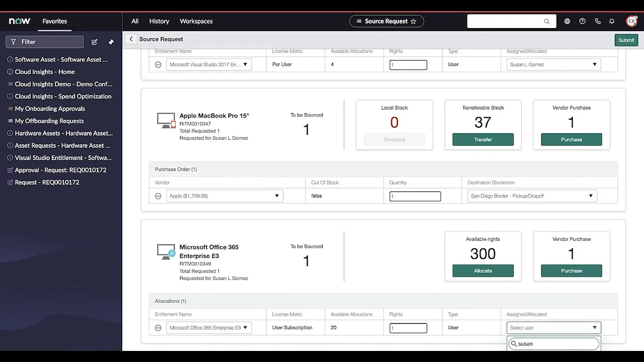The image size is (644, 362).
Task: Open San Diego Border destination stockroom dropdown
Action: pos(532,196)
